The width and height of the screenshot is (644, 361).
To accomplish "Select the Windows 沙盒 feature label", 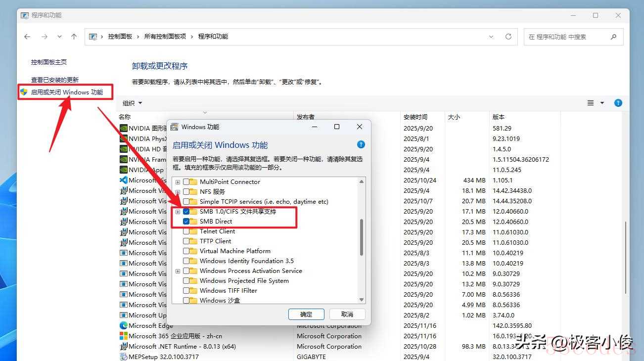I will pyautogui.click(x=220, y=300).
